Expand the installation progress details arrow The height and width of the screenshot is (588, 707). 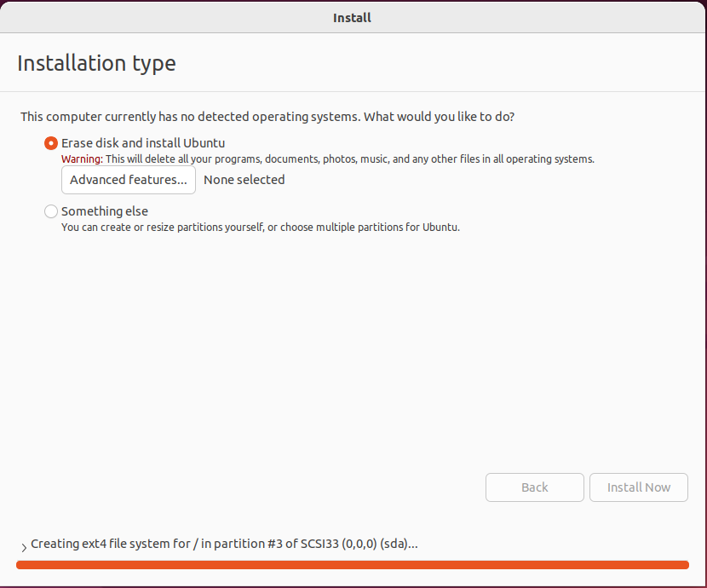(24, 547)
